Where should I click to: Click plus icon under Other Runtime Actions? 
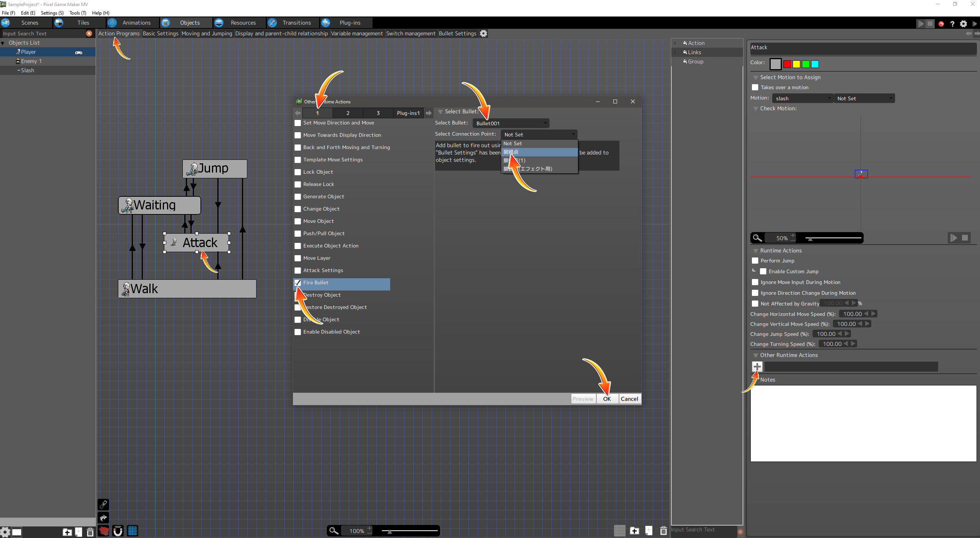click(757, 367)
